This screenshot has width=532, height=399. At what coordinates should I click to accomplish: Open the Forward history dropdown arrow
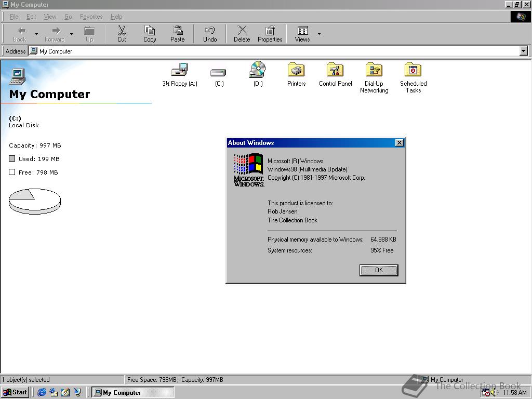pos(71,34)
